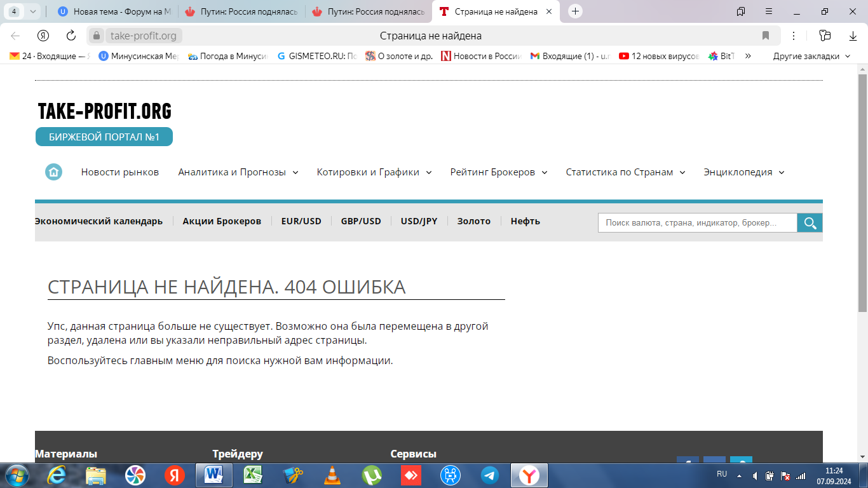The height and width of the screenshot is (488, 868).
Task: Open Telegram from the taskbar
Action: pos(489,475)
